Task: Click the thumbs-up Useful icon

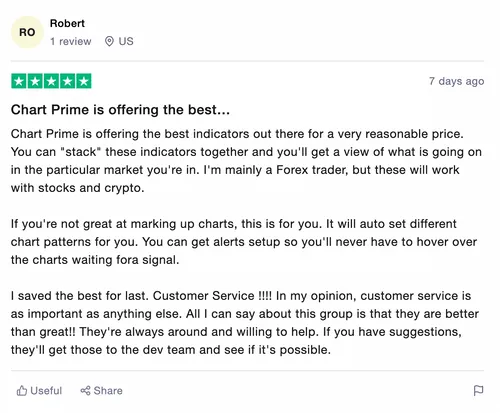Action: click(x=22, y=391)
